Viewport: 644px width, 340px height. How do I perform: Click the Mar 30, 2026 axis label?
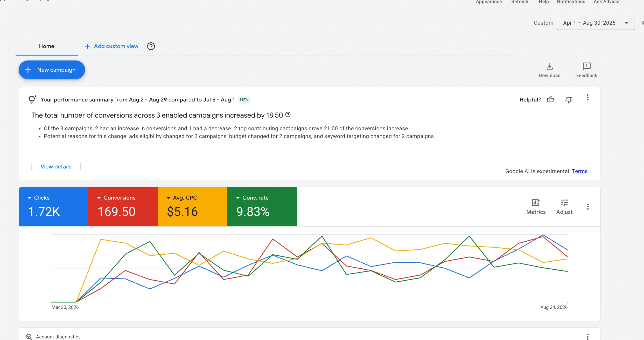point(65,307)
